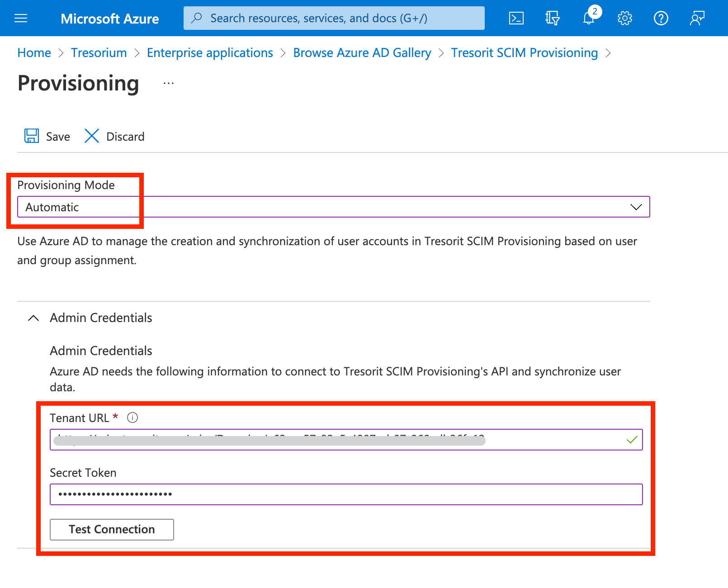728x588 pixels.
Task: Click the search magnifier icon
Action: click(197, 18)
